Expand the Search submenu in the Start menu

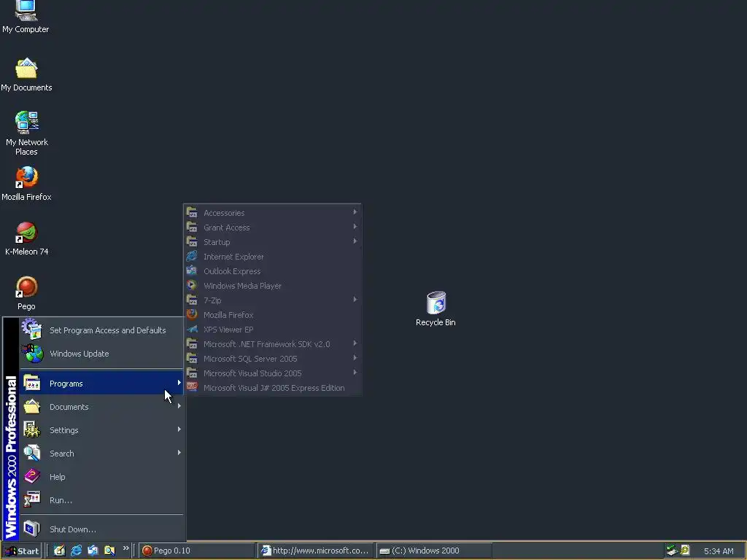pos(101,454)
